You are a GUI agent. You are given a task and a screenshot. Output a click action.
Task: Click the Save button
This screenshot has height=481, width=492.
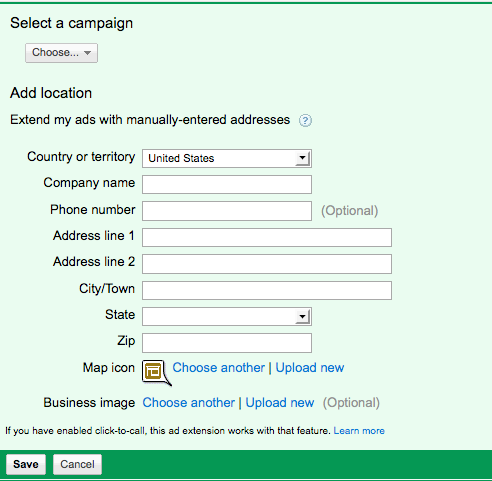(x=26, y=464)
